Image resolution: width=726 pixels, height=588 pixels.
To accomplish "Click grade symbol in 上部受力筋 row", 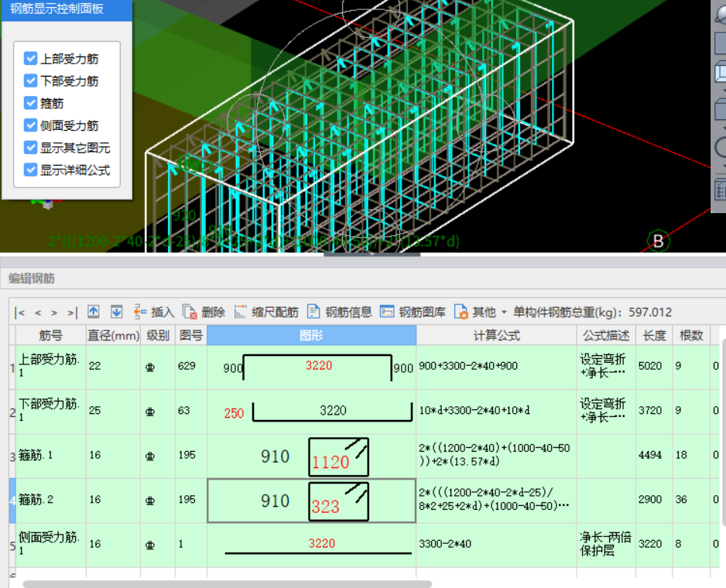I will 150,367.
